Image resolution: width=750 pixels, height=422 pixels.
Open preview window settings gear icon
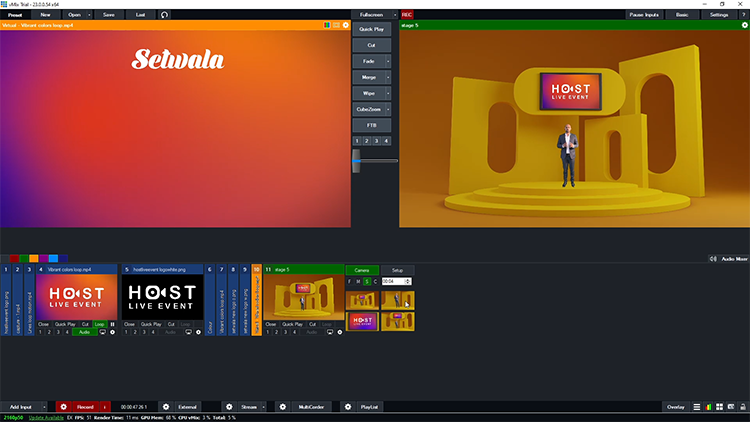coord(346,25)
